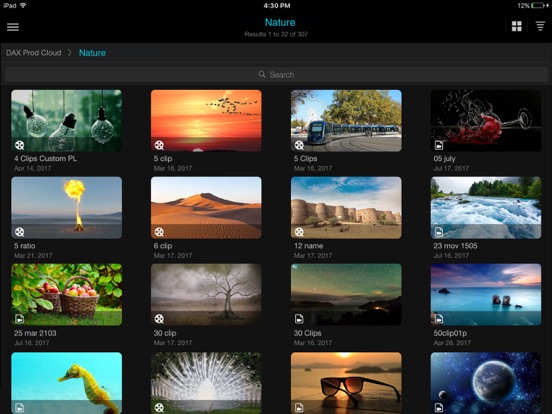
Task: Click video file icon on sunglasses thumbnail
Action: (299, 408)
